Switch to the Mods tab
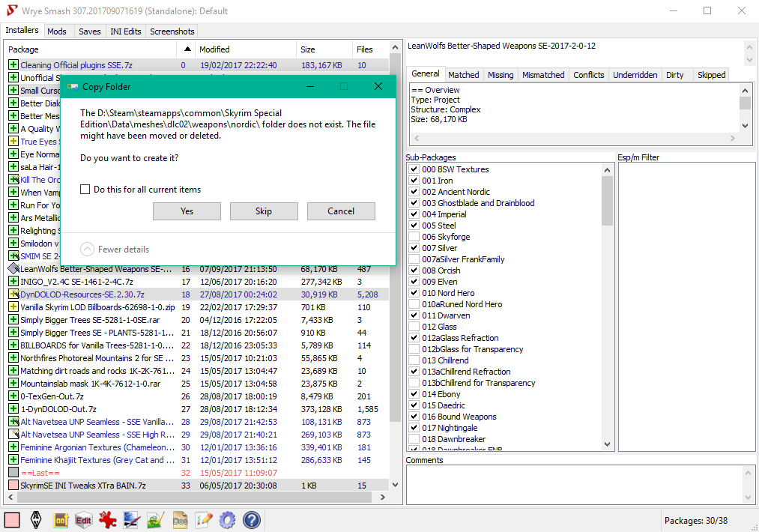 point(57,31)
